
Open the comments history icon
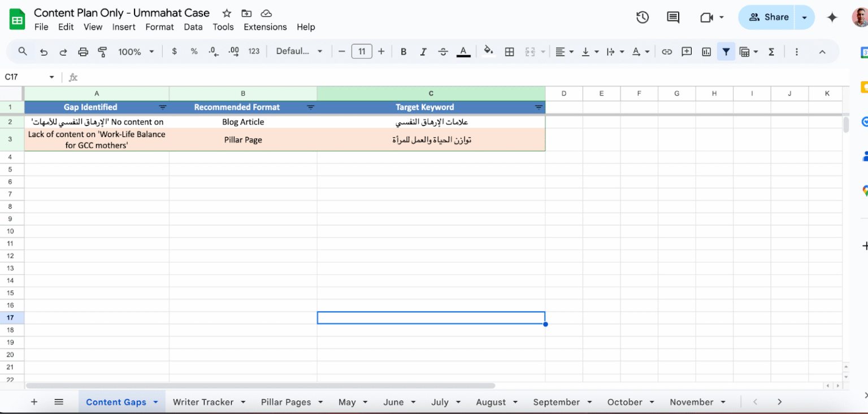tap(673, 18)
